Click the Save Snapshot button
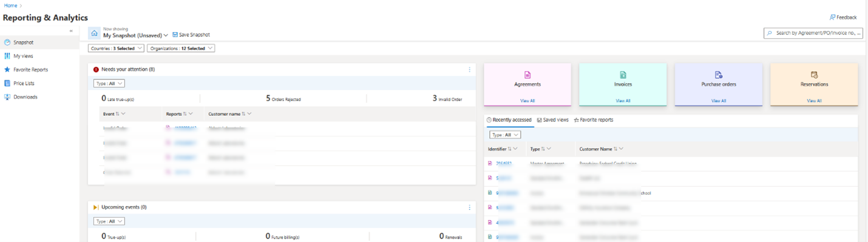This screenshot has width=868, height=242. pos(191,35)
